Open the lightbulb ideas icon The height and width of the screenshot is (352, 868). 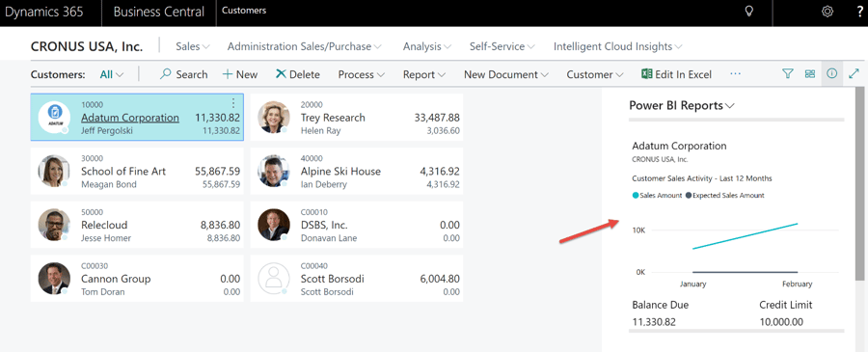[749, 11]
